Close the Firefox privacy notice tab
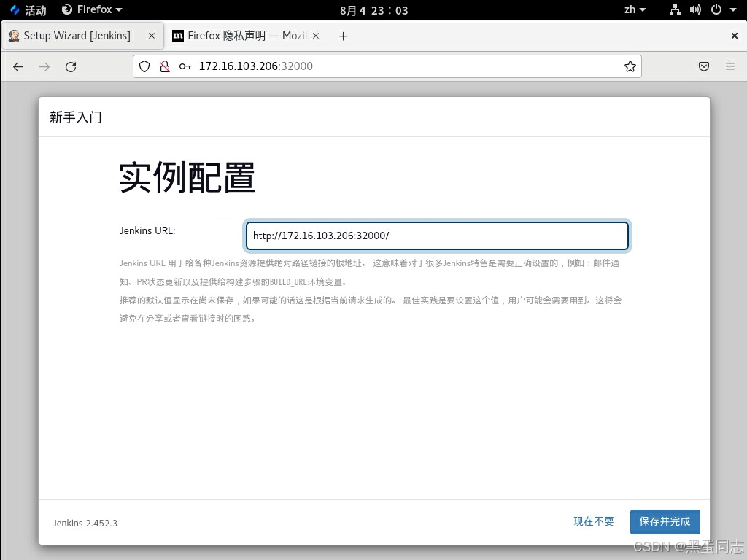This screenshot has width=747, height=560. tap(315, 36)
